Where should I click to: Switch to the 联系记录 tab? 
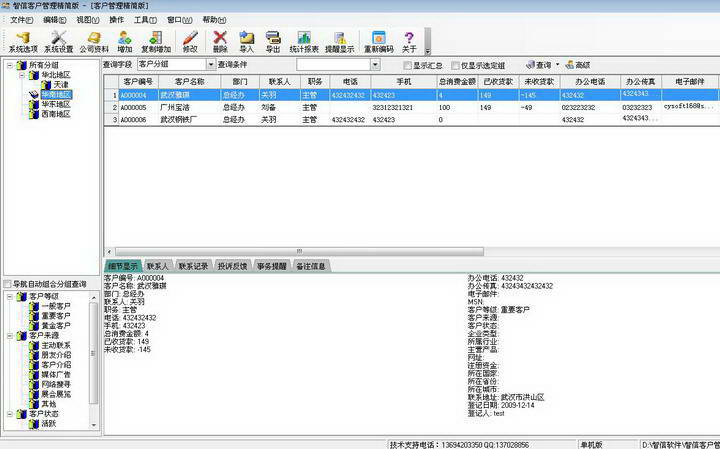(x=193, y=266)
